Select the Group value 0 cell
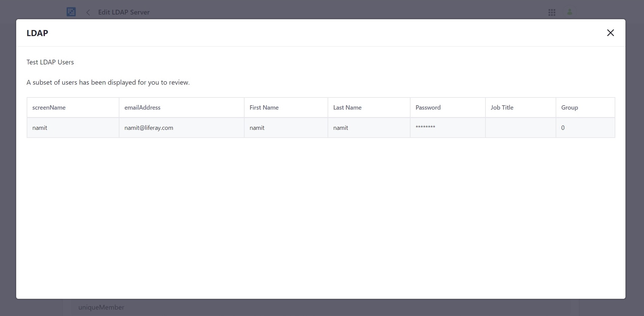 (585, 127)
